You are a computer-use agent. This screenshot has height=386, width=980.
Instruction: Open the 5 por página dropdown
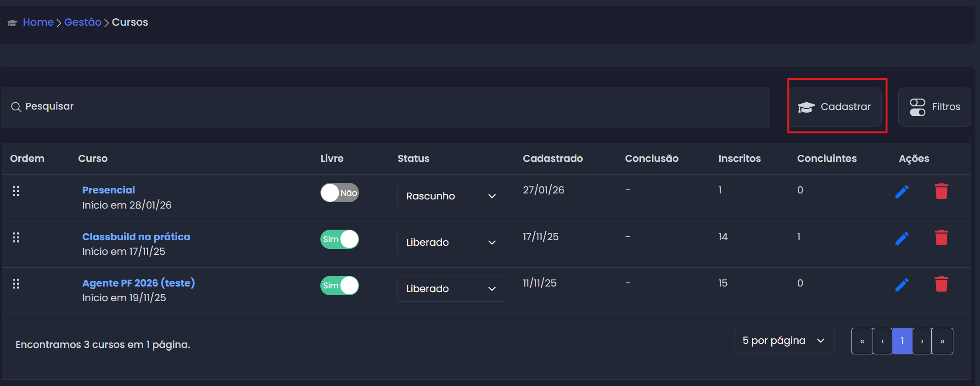pyautogui.click(x=784, y=341)
